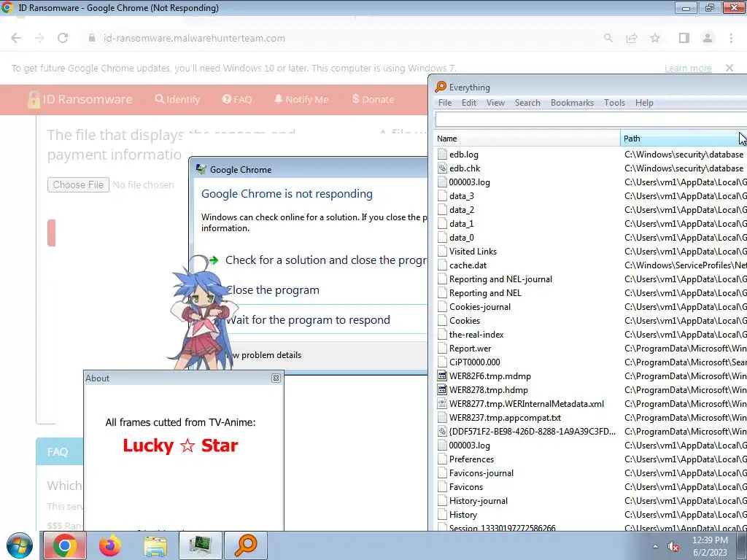Viewport: 747px width, 560px height.
Task: Open the View menu in Everything
Action: coord(495,103)
